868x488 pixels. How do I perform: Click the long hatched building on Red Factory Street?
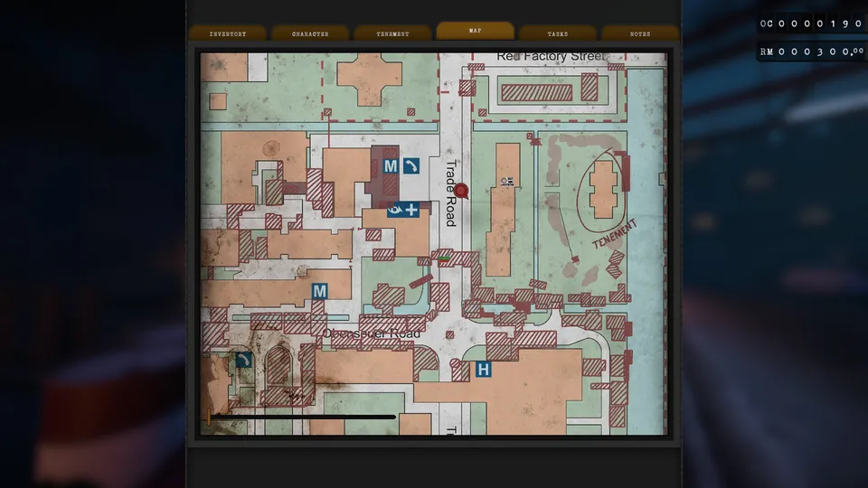click(536, 92)
